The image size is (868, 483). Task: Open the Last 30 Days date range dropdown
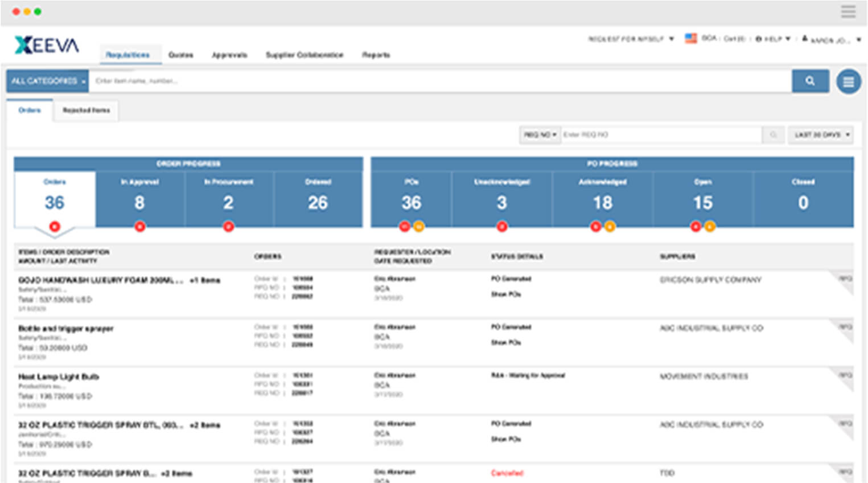coord(821,135)
